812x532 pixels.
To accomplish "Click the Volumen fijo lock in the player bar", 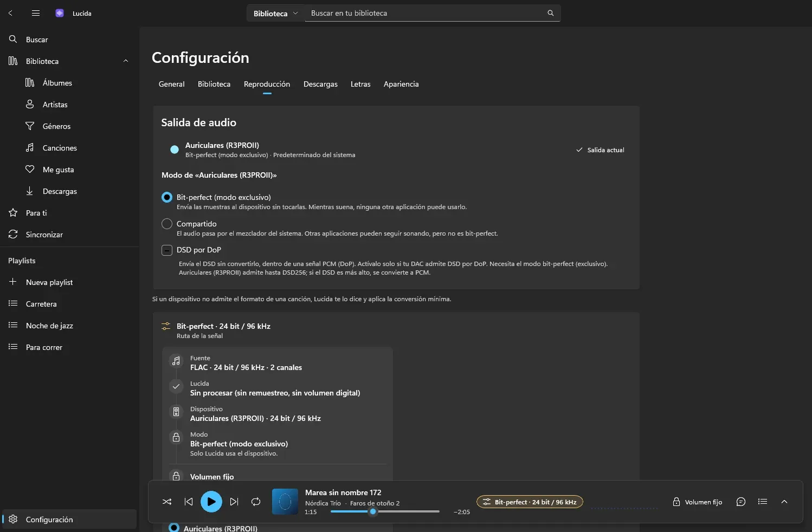I will 697,502.
